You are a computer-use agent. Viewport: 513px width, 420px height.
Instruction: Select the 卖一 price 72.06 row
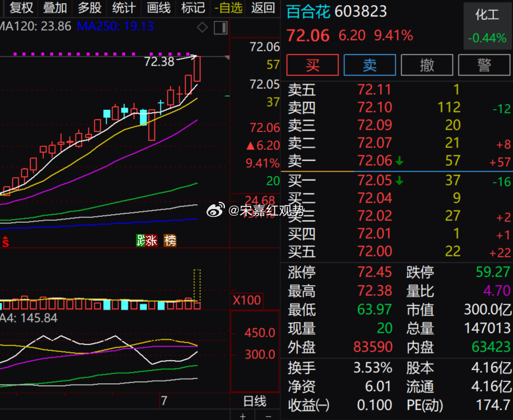(x=397, y=161)
